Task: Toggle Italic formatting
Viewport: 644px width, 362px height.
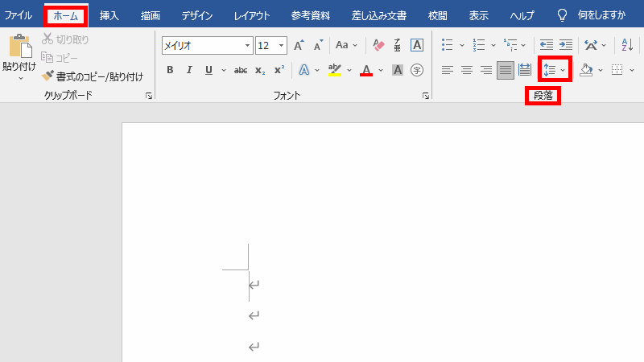Action: pos(189,70)
